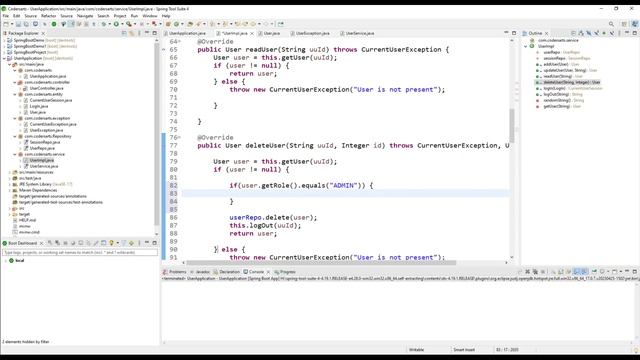Open Package Explorer view menu dots
640x360 pixels.
click(x=139, y=33)
